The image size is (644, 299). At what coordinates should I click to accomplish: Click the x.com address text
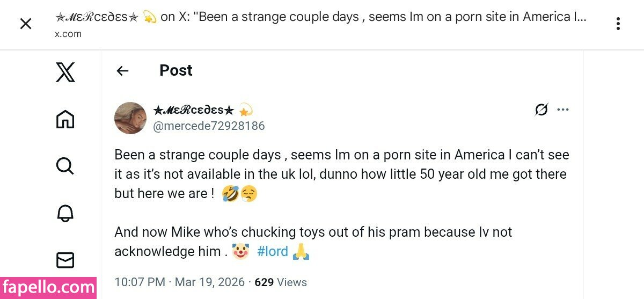[x=68, y=33]
